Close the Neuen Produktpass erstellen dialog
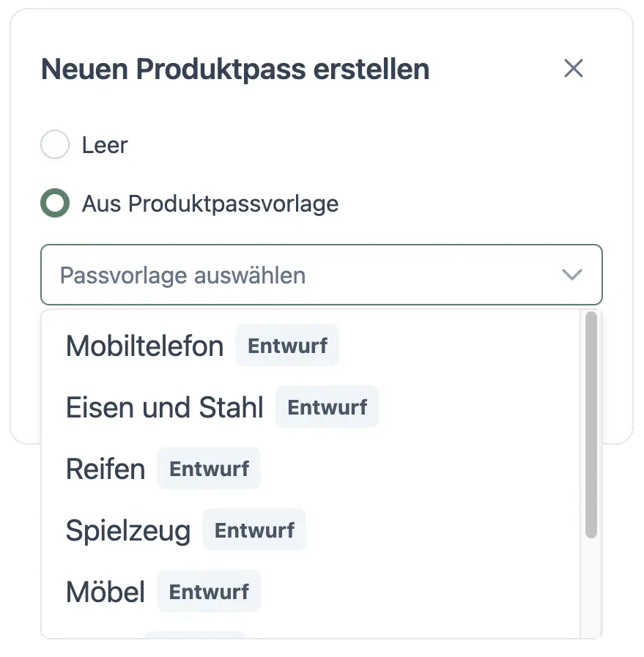Viewport: 644px width, 657px height. click(x=573, y=69)
